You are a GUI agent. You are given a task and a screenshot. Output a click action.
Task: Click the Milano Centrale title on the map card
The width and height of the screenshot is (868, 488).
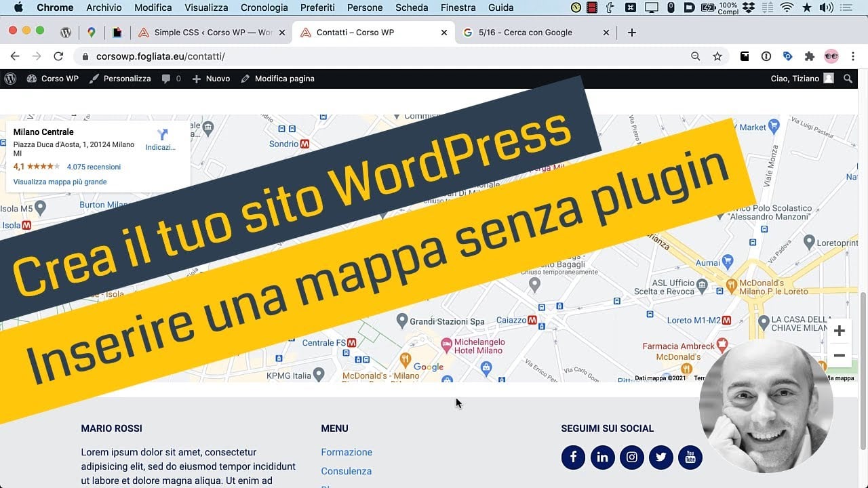tap(43, 132)
